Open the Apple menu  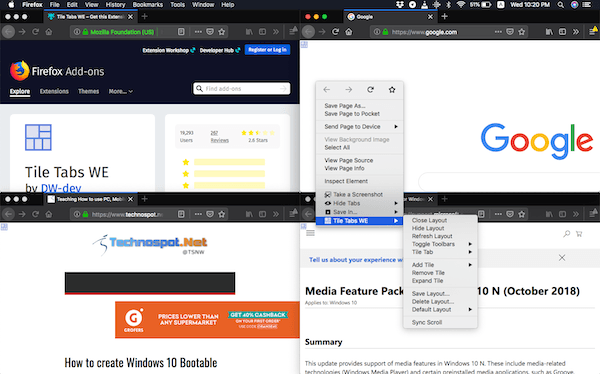pyautogui.click(x=11, y=5)
